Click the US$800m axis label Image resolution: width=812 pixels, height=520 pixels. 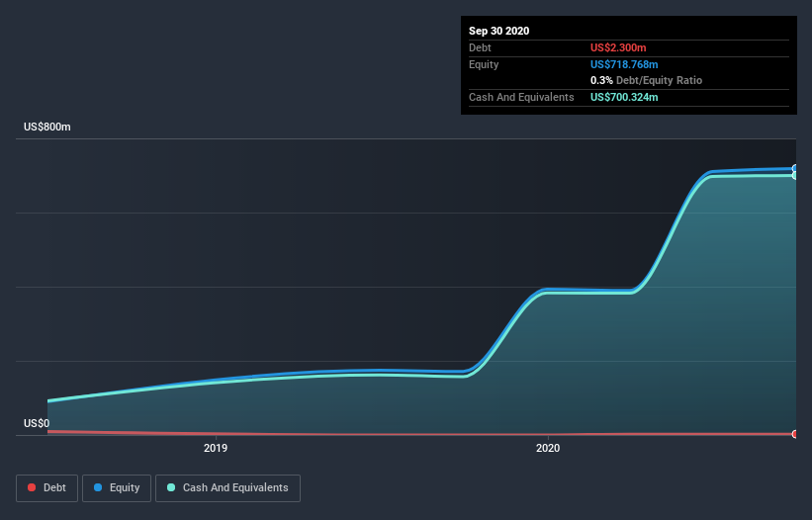point(47,127)
